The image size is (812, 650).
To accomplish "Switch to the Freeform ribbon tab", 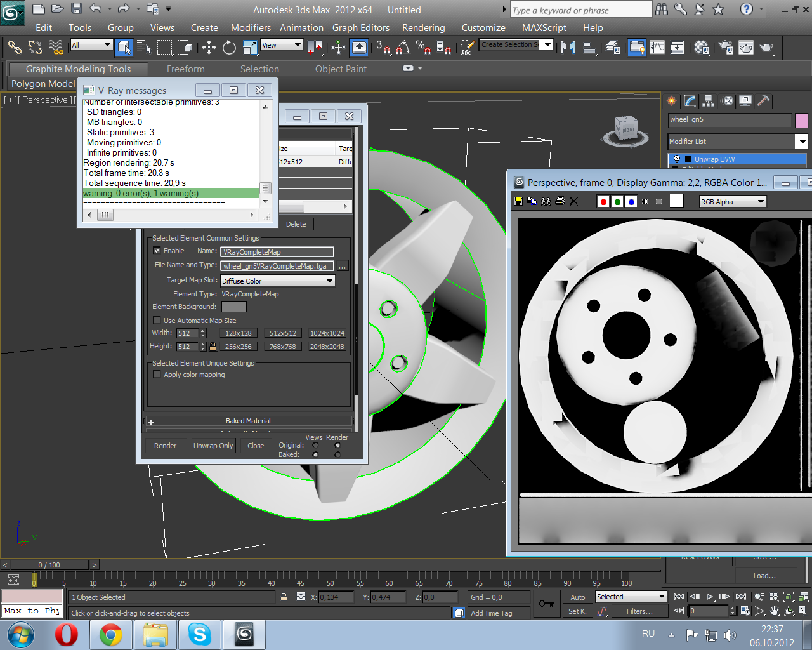I will pos(185,69).
